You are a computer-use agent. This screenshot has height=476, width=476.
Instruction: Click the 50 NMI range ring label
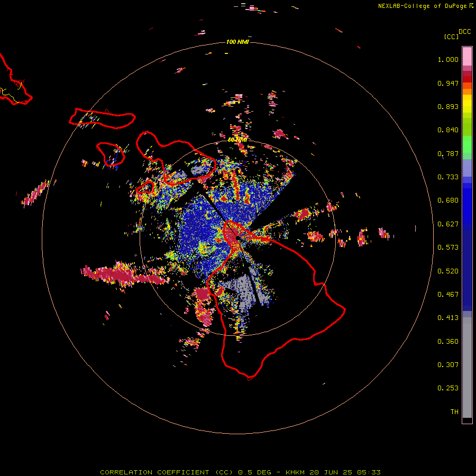[237, 140]
